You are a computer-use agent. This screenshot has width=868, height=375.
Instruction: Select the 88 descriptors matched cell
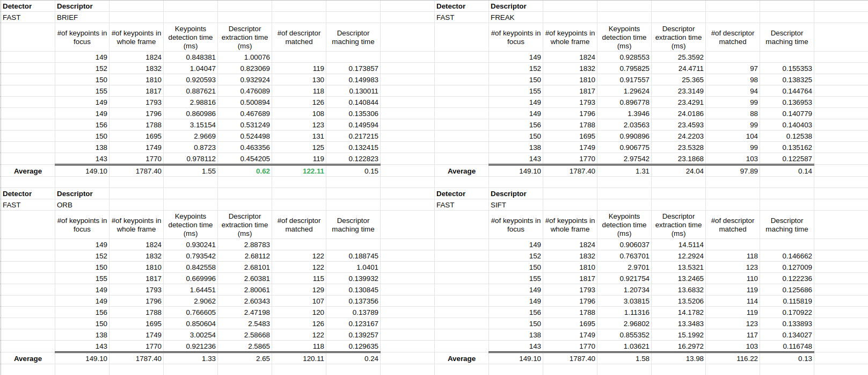(733, 113)
